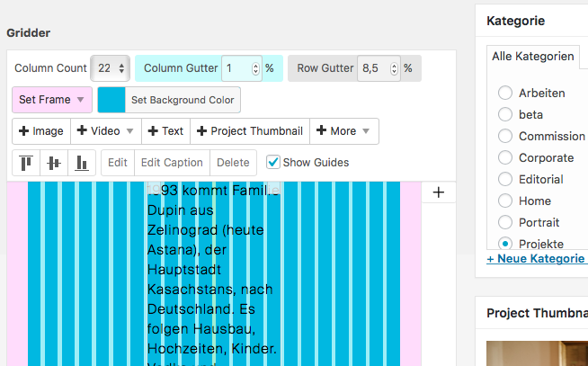This screenshot has width=588, height=366.
Task: Select the Editorial category radio button
Action: pyautogui.click(x=505, y=179)
